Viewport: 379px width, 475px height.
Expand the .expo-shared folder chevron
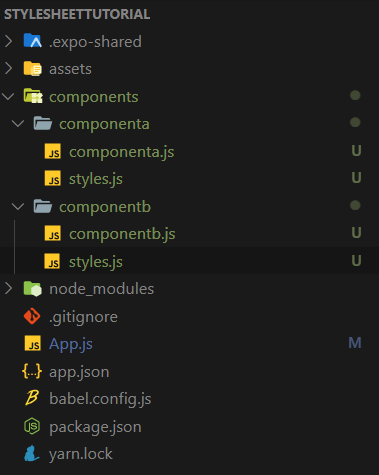click(8, 41)
